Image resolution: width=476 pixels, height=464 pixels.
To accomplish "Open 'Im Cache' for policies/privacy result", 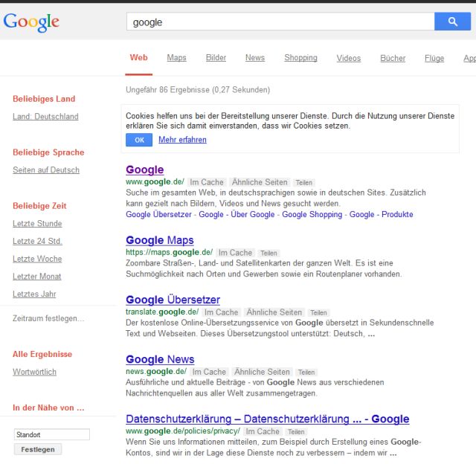I will click(x=263, y=431).
